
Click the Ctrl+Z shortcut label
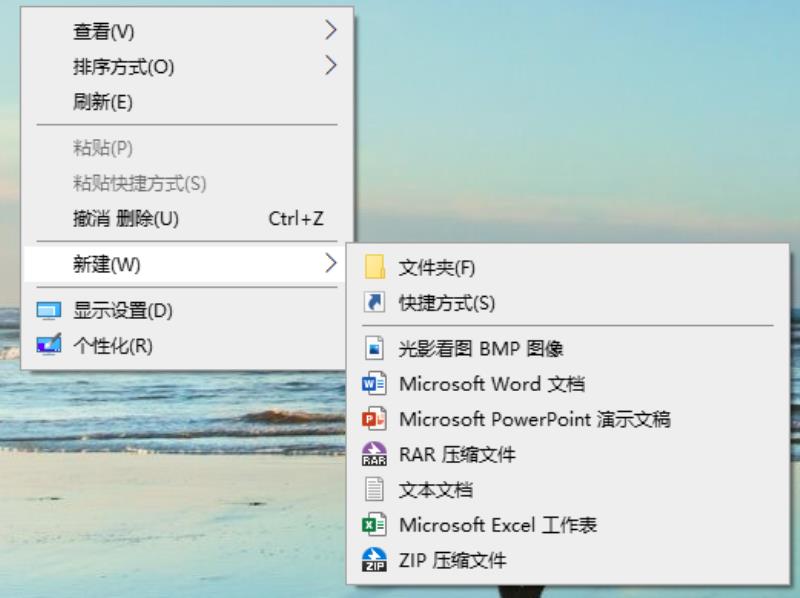point(296,219)
